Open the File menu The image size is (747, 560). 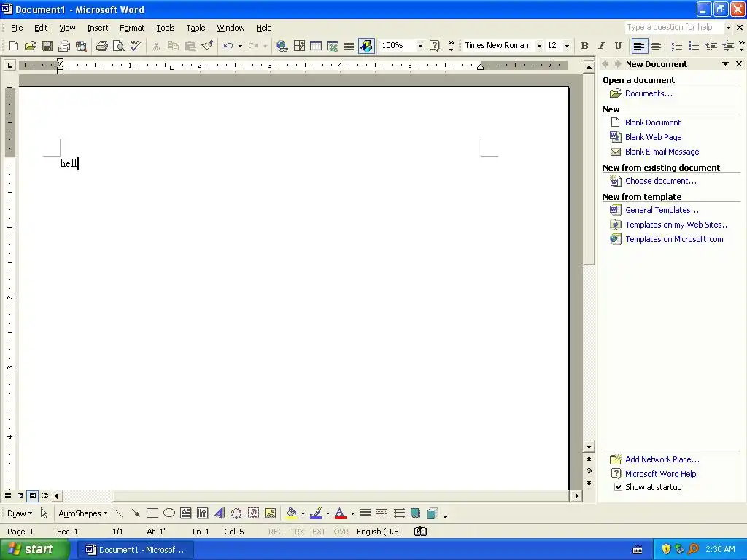(x=17, y=28)
